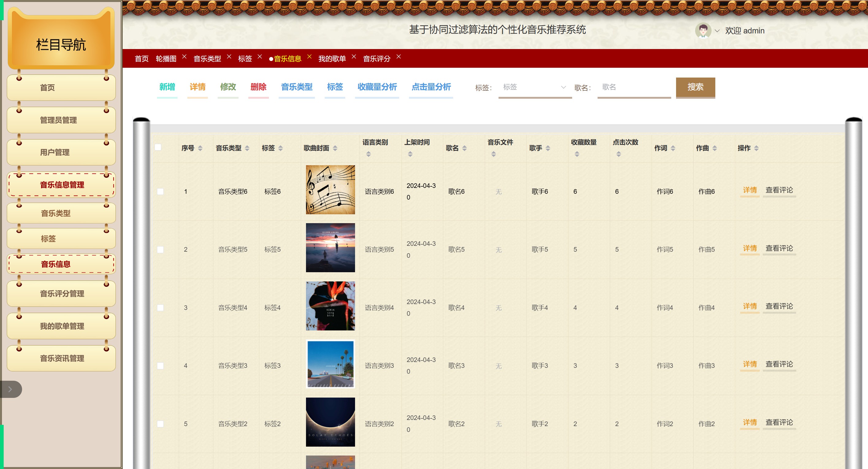The width and height of the screenshot is (868, 469).
Task: Close the 音乐评分 tab using its X
Action: tap(399, 57)
